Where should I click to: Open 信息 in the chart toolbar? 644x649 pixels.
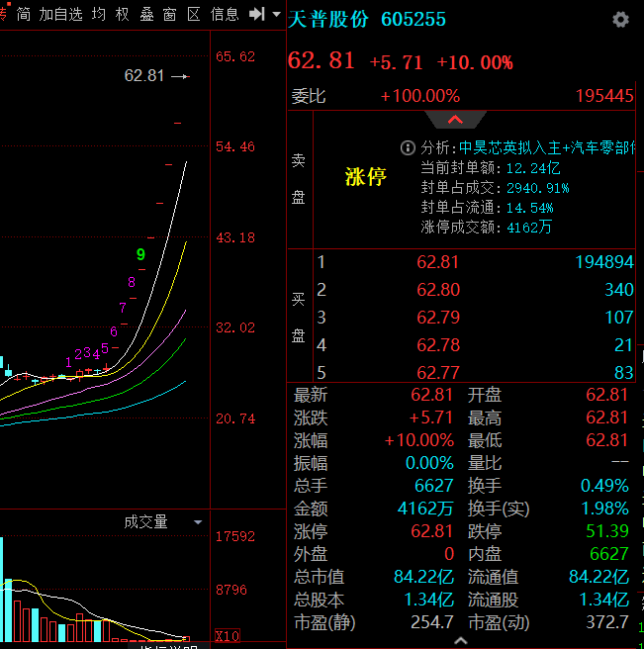click(225, 15)
